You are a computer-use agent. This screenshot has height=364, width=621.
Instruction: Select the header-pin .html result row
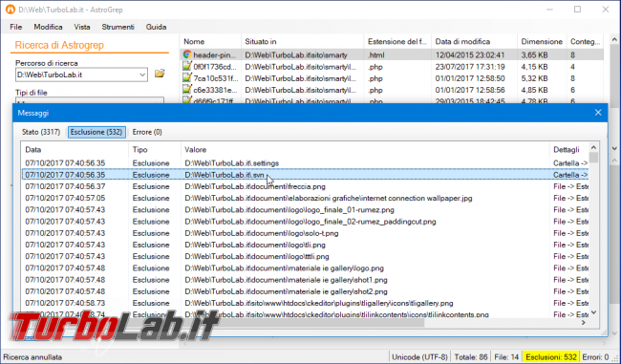click(392, 54)
